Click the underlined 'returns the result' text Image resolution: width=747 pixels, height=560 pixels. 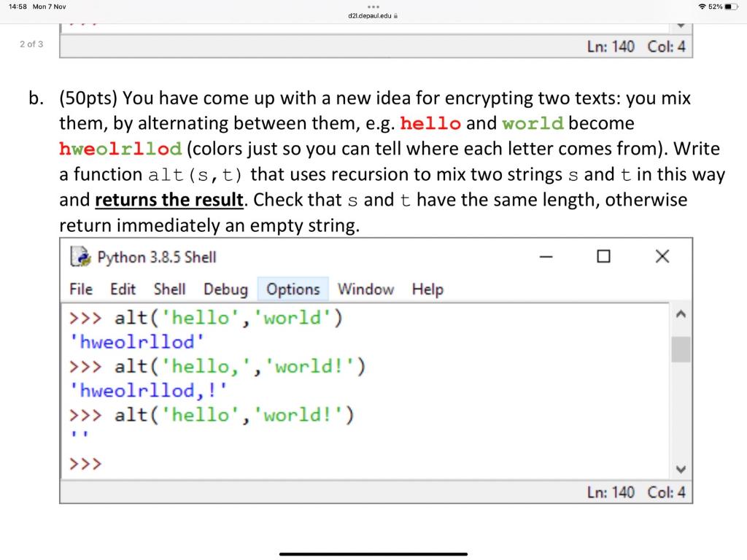tap(169, 200)
